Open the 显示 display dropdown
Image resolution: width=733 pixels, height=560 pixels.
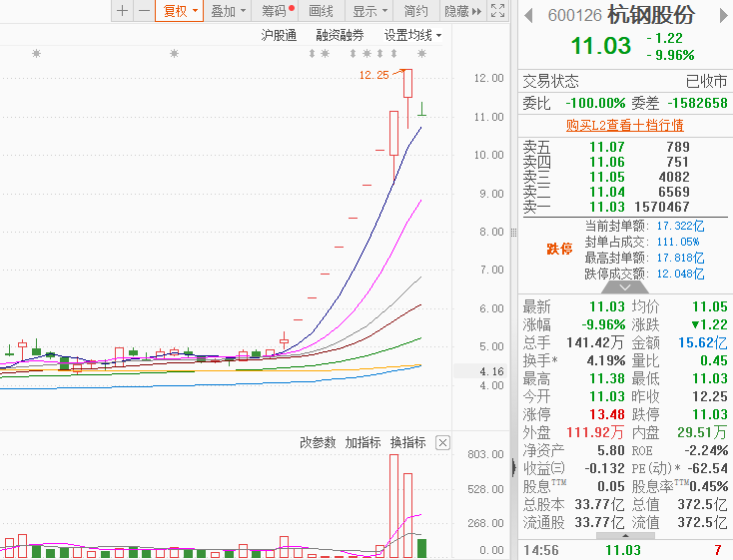point(369,11)
